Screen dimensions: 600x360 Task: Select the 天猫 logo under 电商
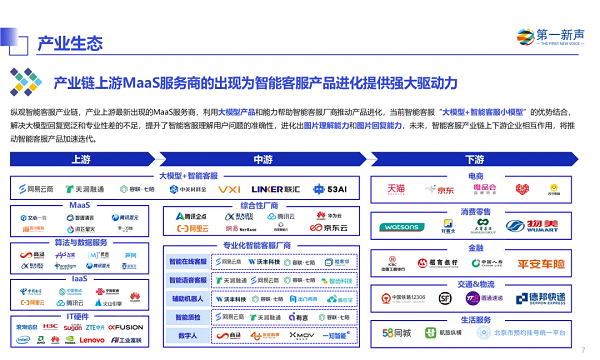click(396, 189)
